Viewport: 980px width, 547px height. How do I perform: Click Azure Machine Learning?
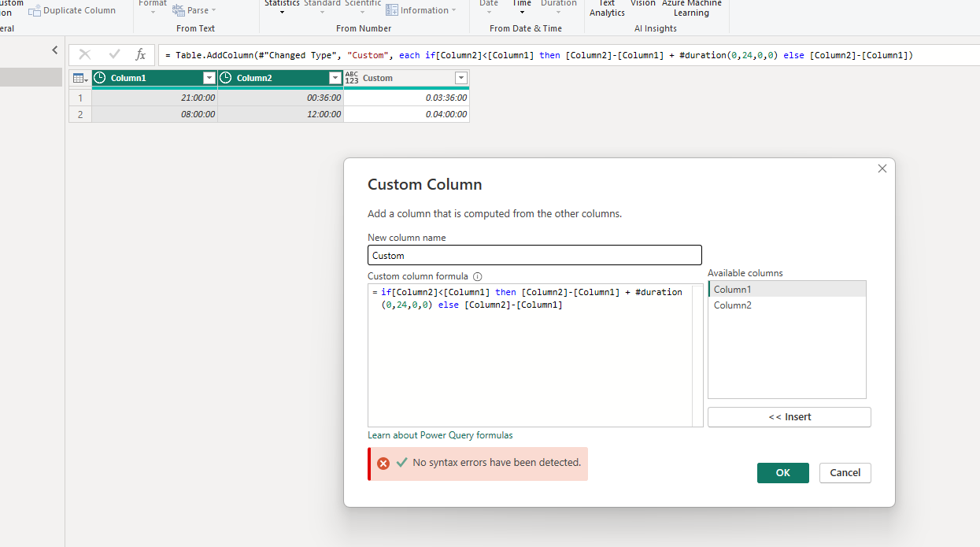pos(691,8)
